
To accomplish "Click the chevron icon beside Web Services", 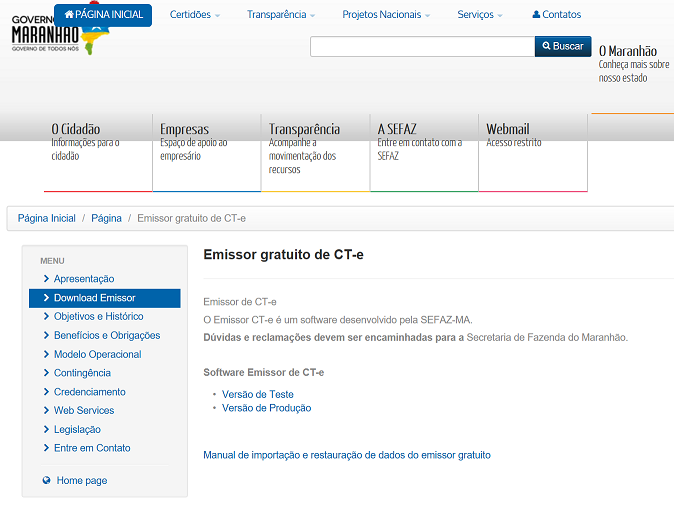I will pos(46,410).
